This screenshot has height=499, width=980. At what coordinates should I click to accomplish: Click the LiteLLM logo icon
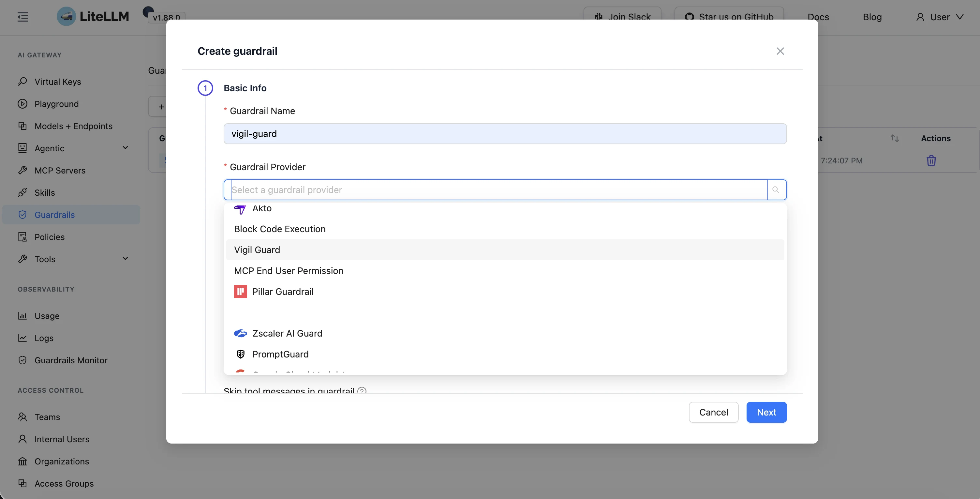[66, 16]
